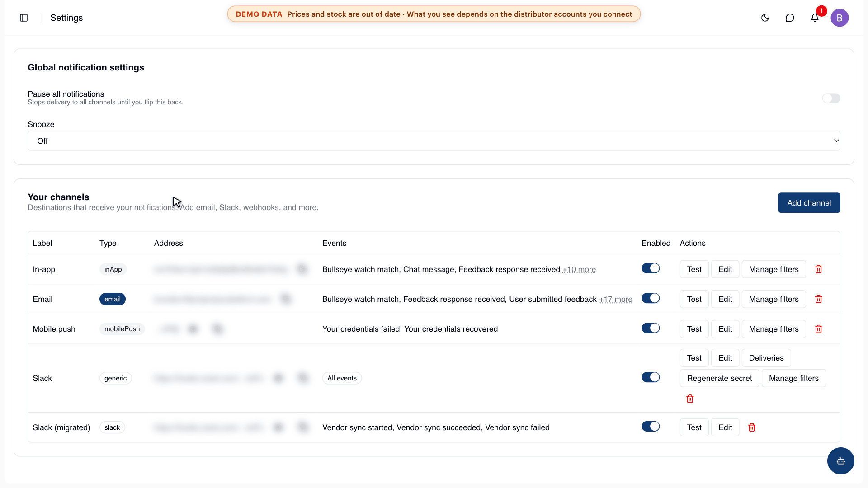The image size is (868, 488).
Task: Open the user avatar B menu
Action: 840,18
